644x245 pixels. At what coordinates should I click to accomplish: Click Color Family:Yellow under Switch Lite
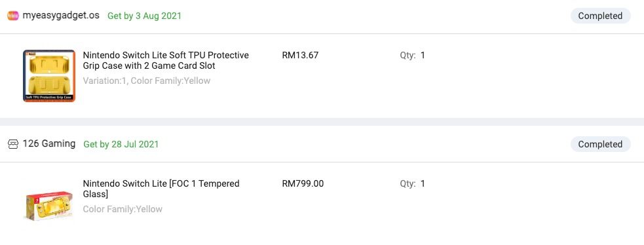click(123, 209)
